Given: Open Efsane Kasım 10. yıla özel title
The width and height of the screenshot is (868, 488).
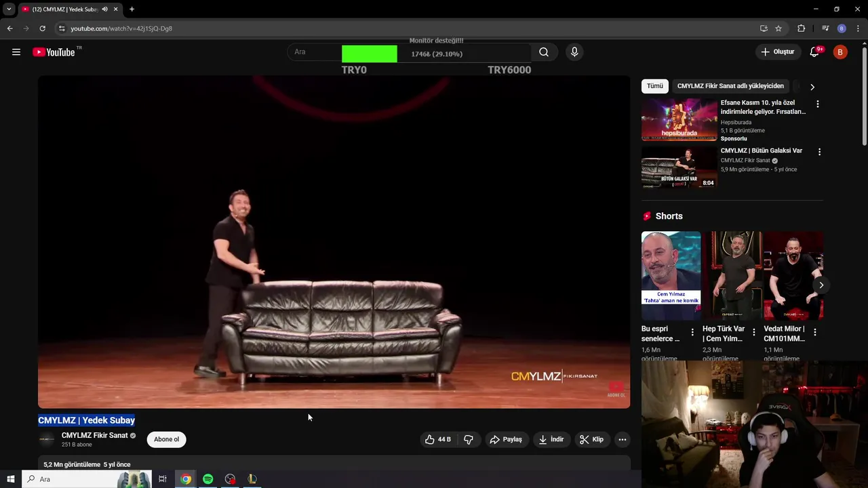Looking at the screenshot, I should [763, 107].
